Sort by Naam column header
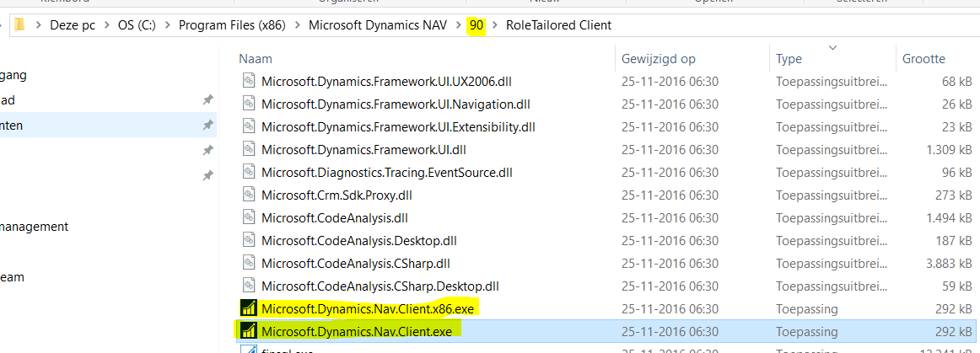980x353 pixels. [x=256, y=59]
